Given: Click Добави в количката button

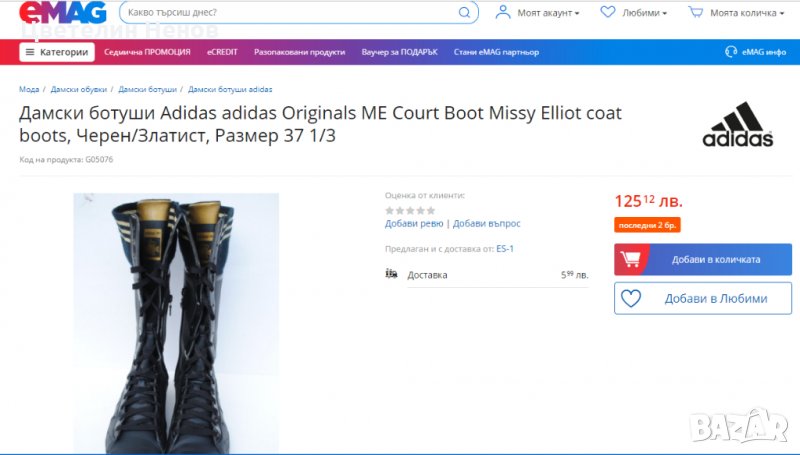Looking at the screenshot, I should pyautogui.click(x=703, y=259).
